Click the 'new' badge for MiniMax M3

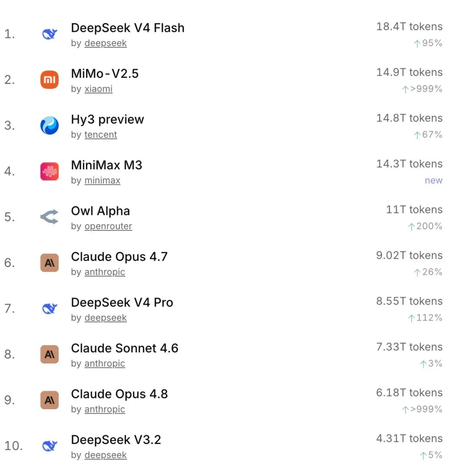(434, 180)
